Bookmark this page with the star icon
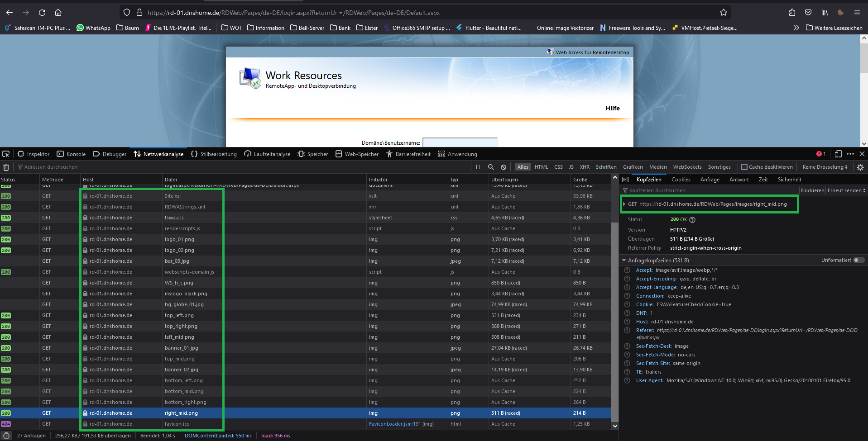Screen dimensions: 868x441 724,13
